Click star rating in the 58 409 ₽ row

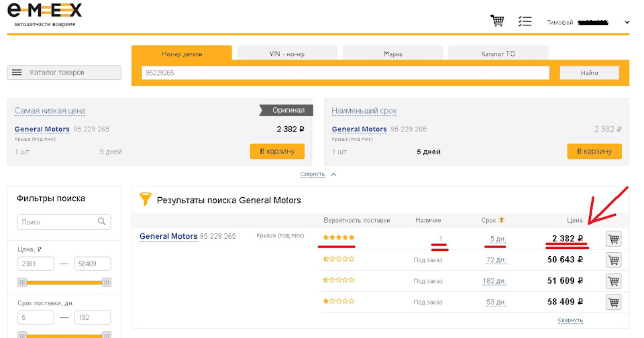tap(338, 301)
